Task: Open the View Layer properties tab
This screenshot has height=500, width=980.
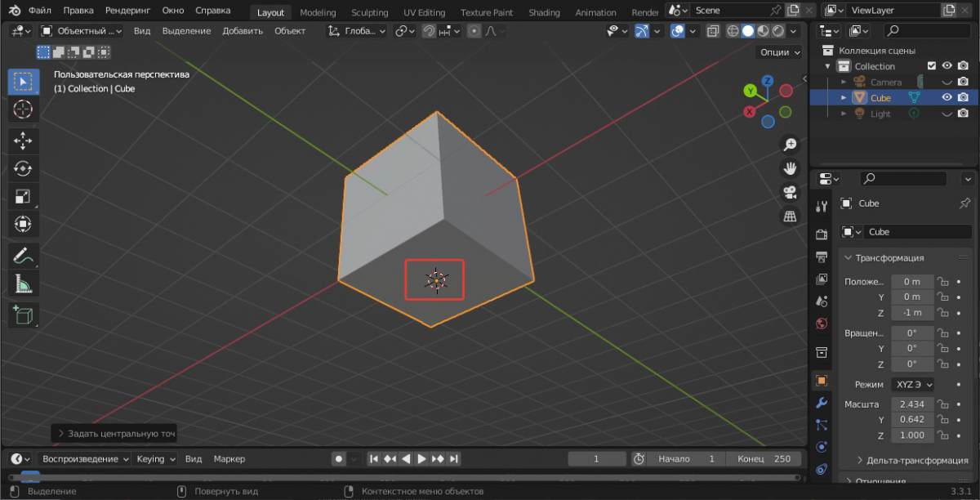Action: (x=822, y=279)
